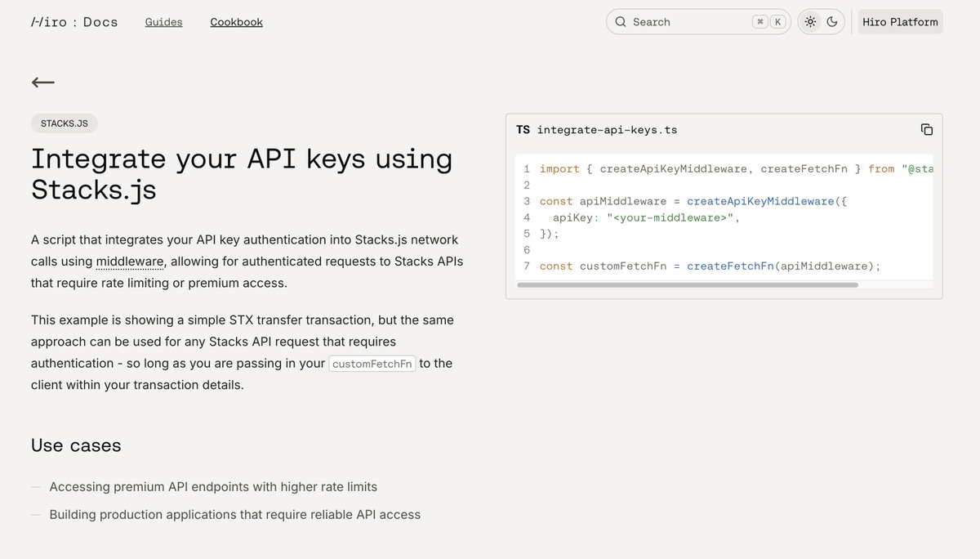Go to Hiro Platform
The width and height of the screenshot is (980, 559).
coord(900,22)
